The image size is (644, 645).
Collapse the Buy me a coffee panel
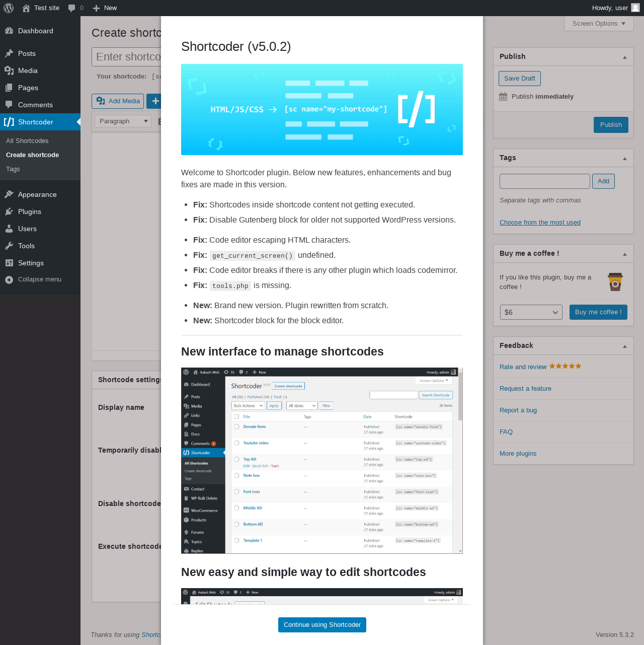click(625, 254)
